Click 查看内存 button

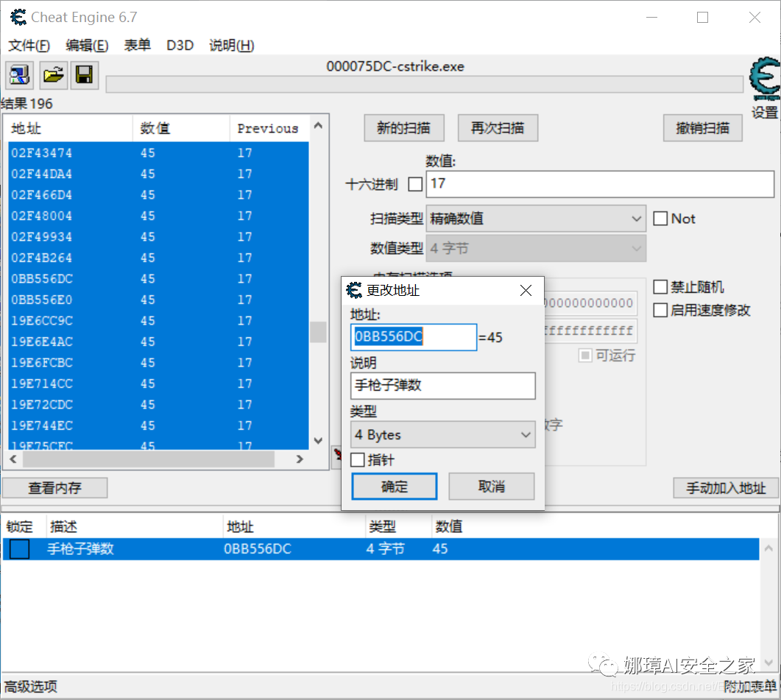click(x=54, y=488)
